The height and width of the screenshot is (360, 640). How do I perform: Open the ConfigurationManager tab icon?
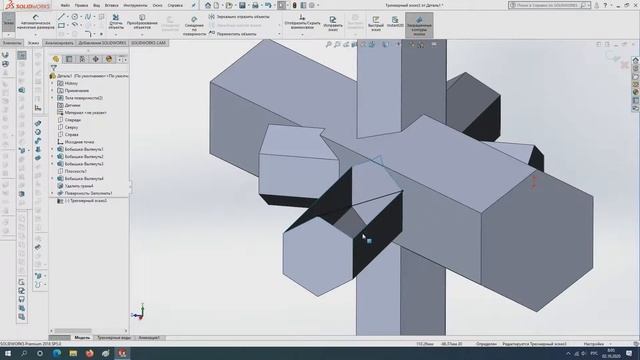[82, 59]
